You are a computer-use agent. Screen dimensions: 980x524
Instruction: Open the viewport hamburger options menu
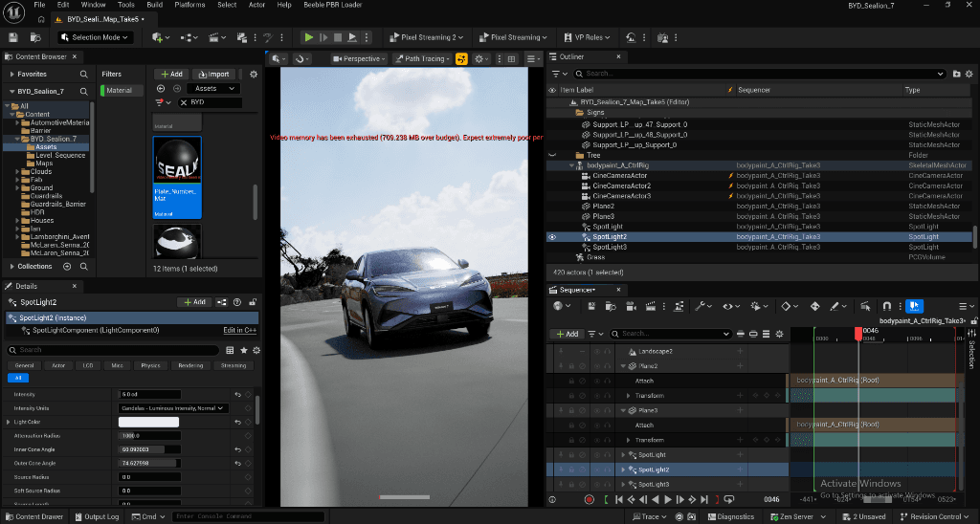click(531, 58)
